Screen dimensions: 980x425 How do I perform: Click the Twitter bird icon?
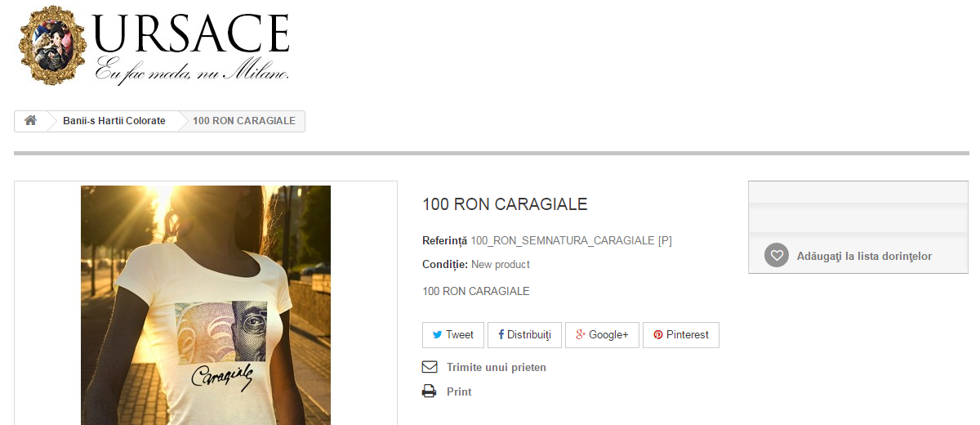point(437,335)
